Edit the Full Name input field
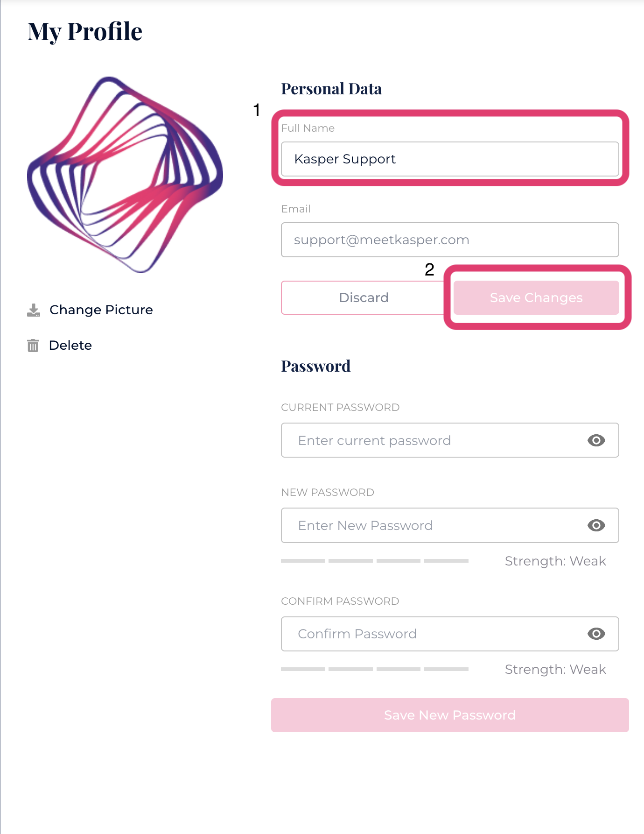 tap(450, 159)
